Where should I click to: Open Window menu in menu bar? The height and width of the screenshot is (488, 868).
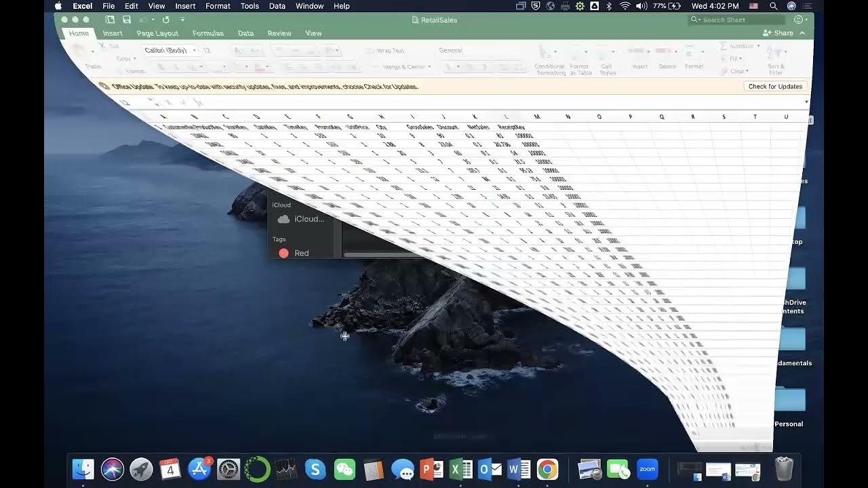click(x=310, y=6)
